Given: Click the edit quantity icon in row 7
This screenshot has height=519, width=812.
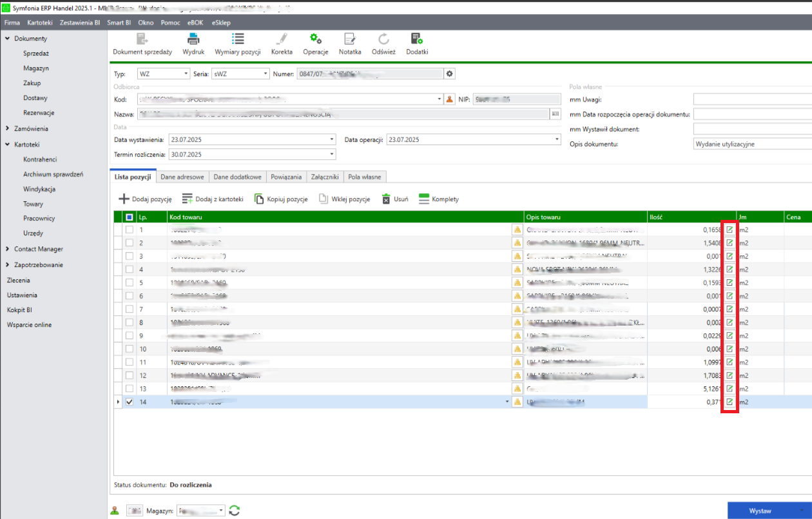Looking at the screenshot, I should tap(730, 309).
